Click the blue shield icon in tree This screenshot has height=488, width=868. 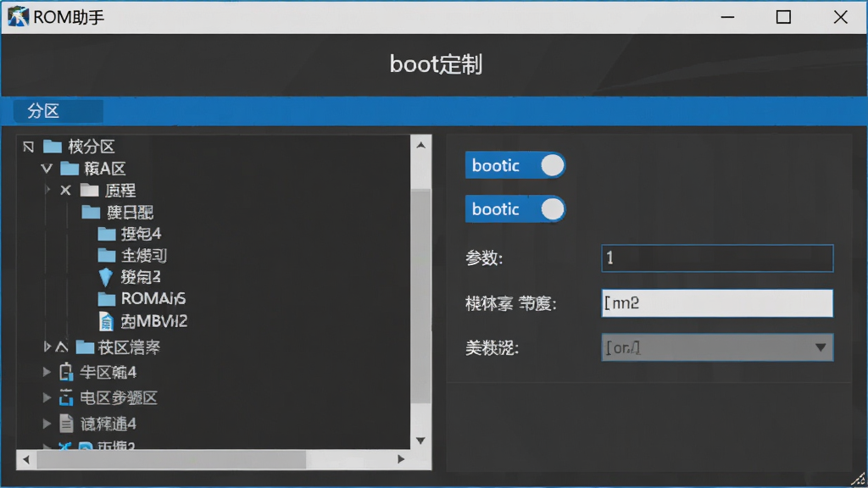pos(105,277)
